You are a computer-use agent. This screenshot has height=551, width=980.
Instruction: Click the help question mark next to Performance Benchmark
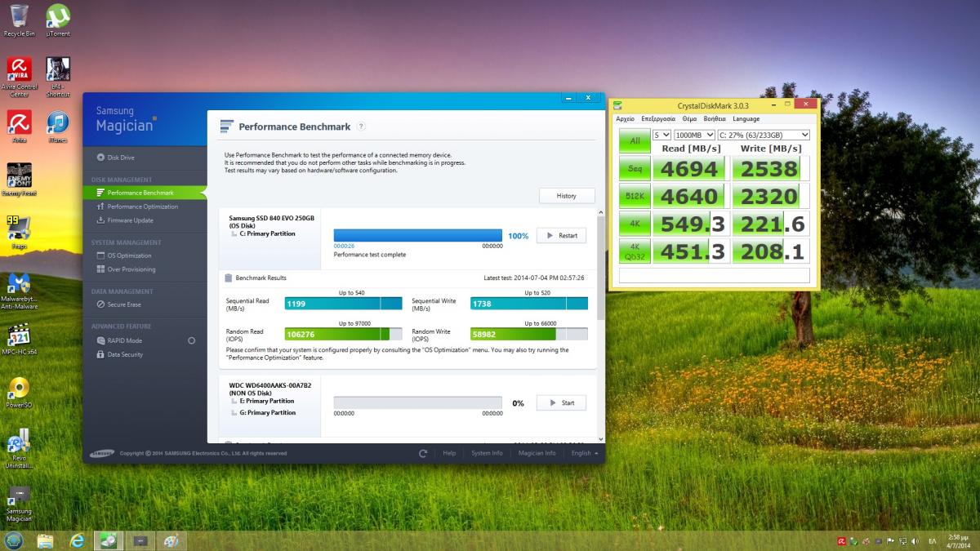[361, 127]
